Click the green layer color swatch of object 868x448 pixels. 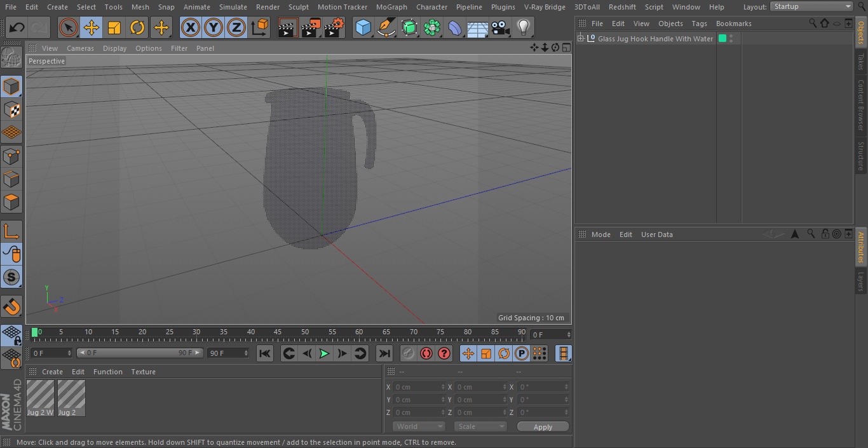pyautogui.click(x=722, y=39)
